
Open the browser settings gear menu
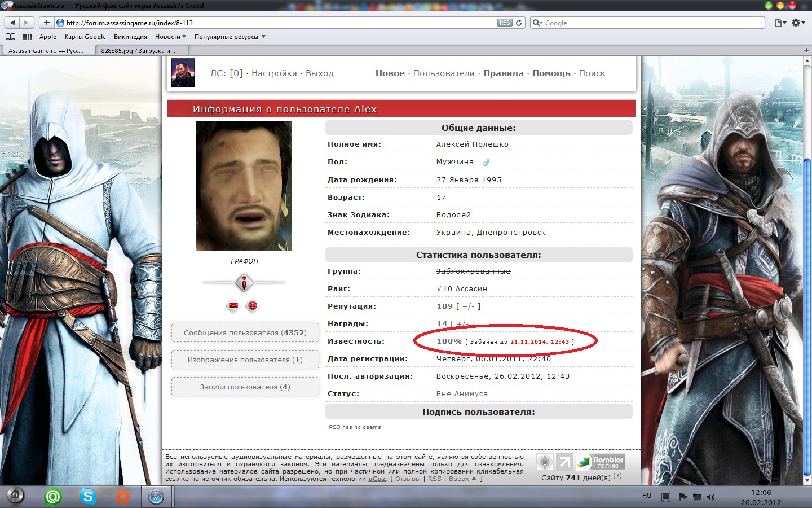798,23
